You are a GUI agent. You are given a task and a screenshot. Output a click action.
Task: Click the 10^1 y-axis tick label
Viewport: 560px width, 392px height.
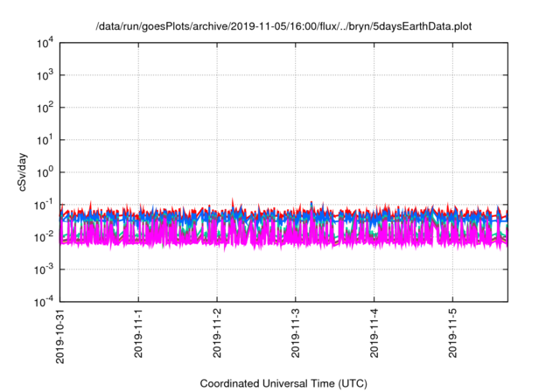[x=45, y=140]
